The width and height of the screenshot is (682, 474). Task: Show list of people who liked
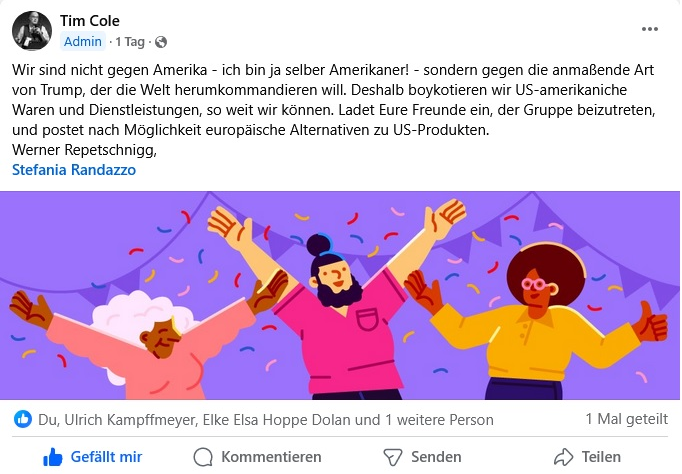(x=266, y=420)
